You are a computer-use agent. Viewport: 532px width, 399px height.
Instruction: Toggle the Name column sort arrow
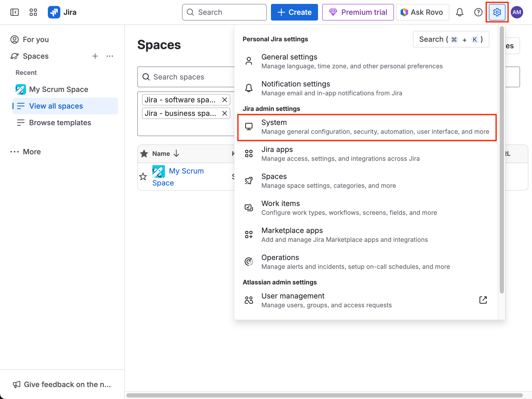click(x=176, y=154)
